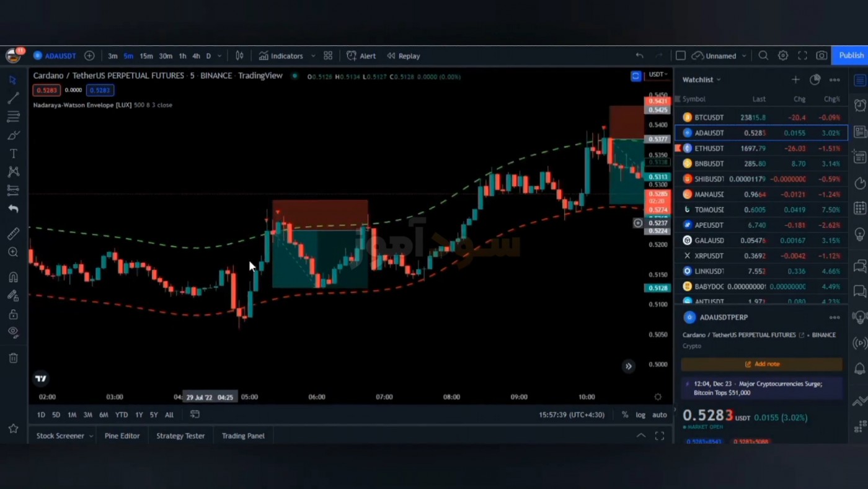Open the Stock Screener dropdown arrow
Image resolution: width=868 pixels, height=489 pixels.
[91, 436]
